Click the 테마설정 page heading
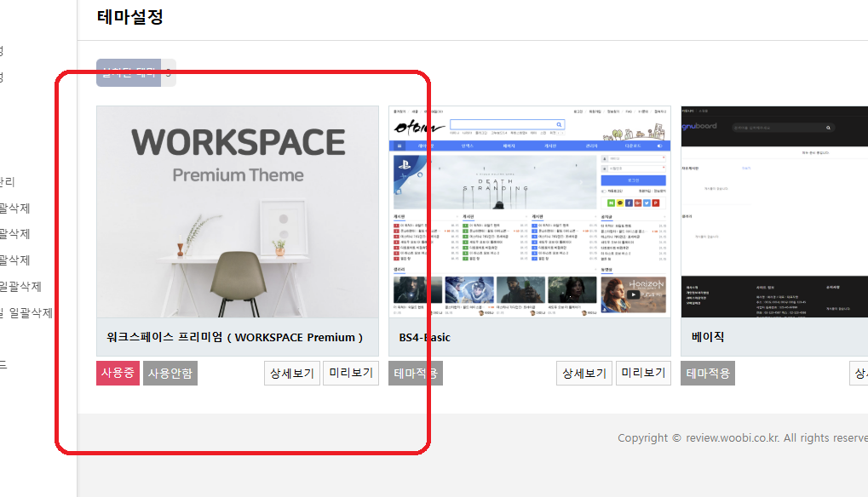Viewport: 868px width, 497px height. click(130, 16)
